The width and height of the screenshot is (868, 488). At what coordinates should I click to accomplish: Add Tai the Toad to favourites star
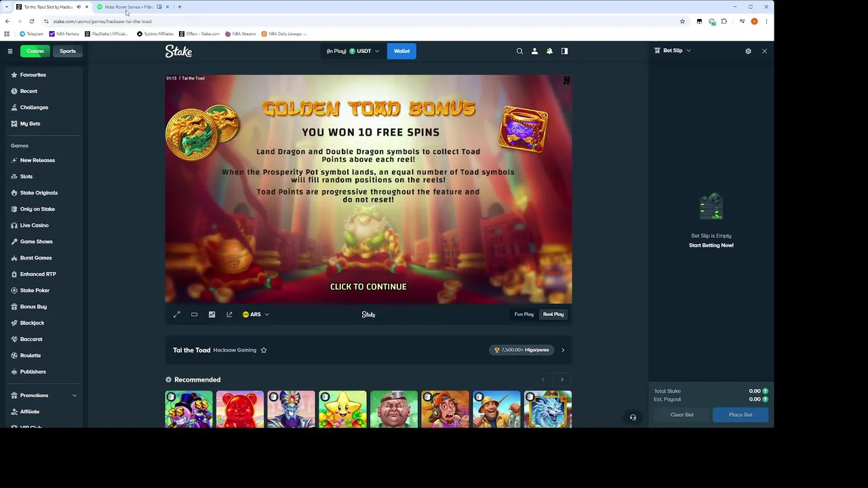264,350
